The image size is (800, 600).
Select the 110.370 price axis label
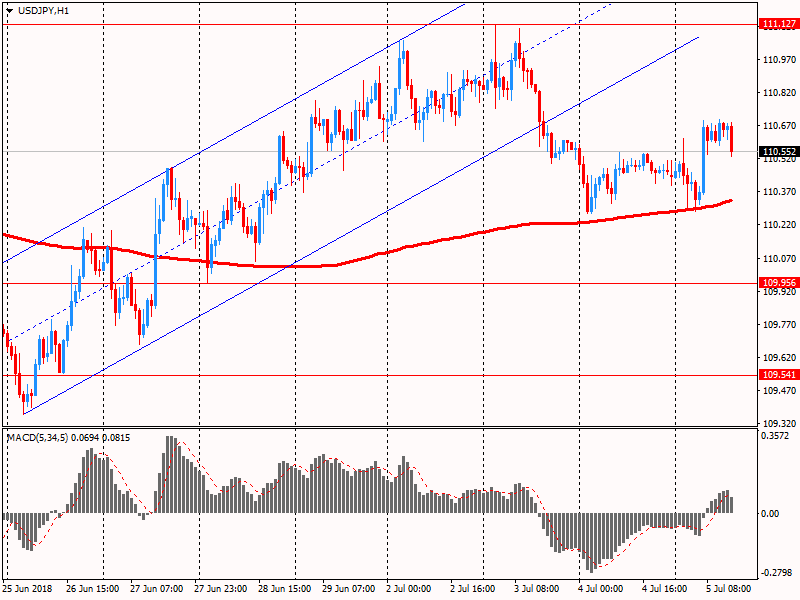pyautogui.click(x=780, y=192)
